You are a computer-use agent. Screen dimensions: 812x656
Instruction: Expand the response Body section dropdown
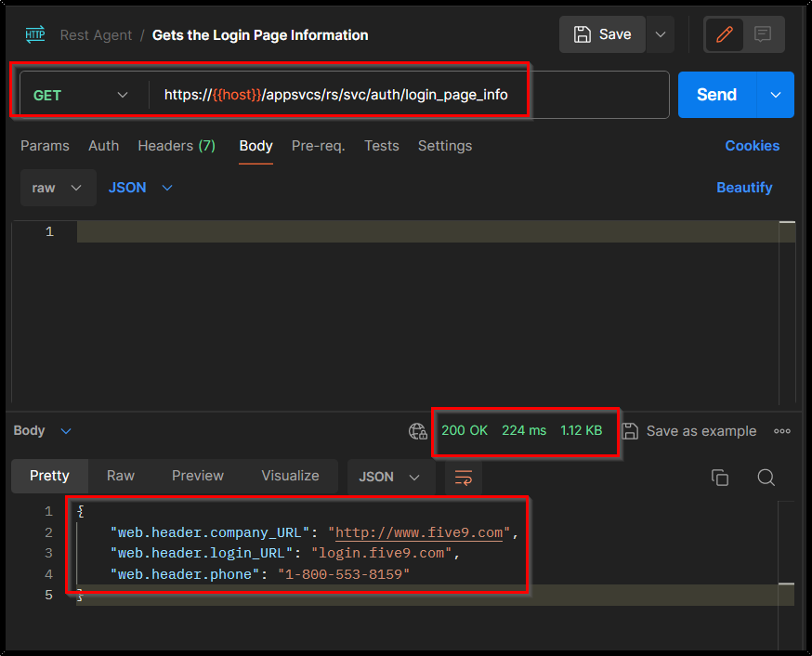43,431
